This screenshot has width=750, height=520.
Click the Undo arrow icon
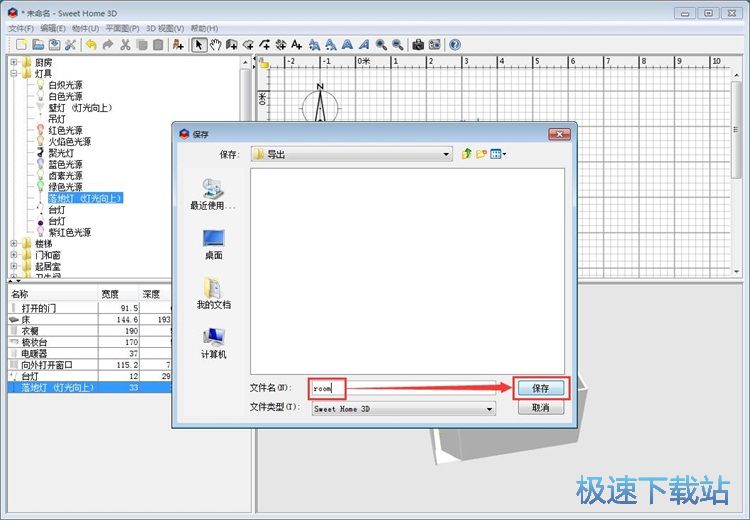click(91, 45)
